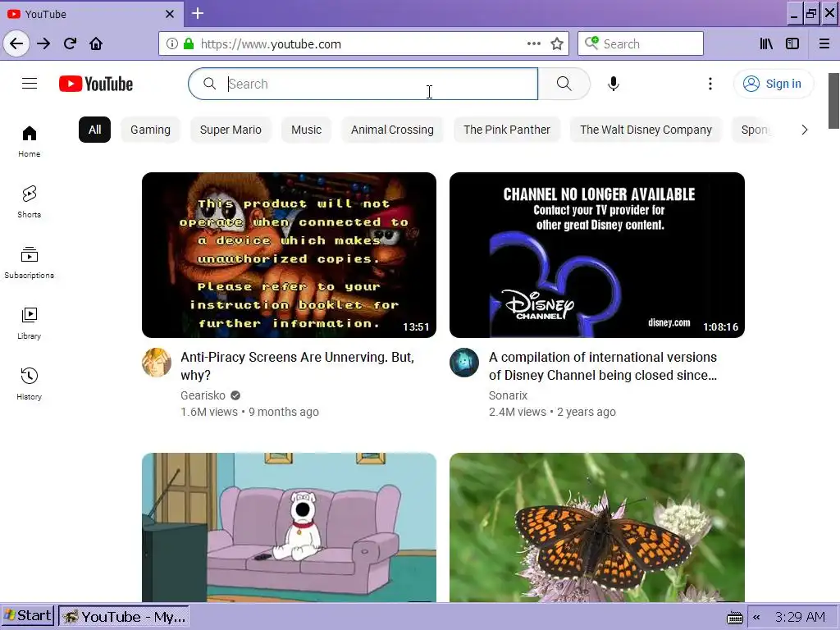The width and height of the screenshot is (840, 630).
Task: Click the Sign in button
Action: (x=773, y=84)
